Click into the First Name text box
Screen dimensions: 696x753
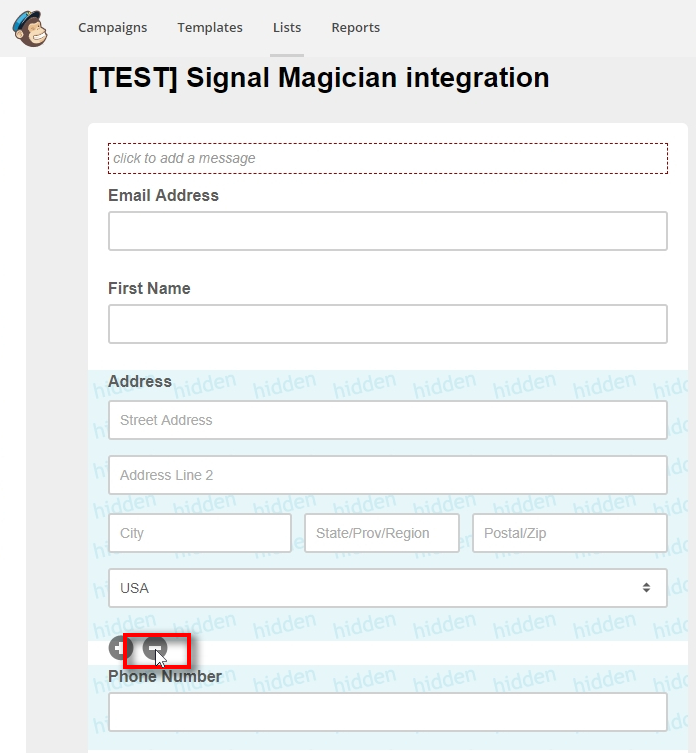click(x=387, y=324)
